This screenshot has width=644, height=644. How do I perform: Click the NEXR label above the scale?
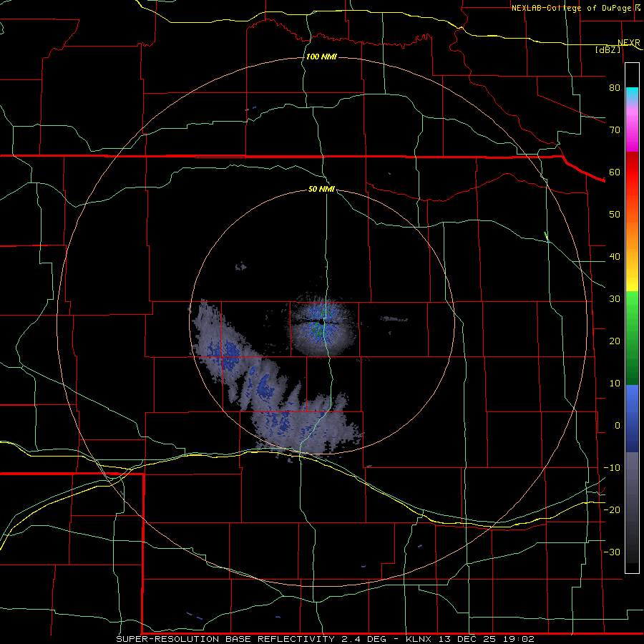[629, 43]
